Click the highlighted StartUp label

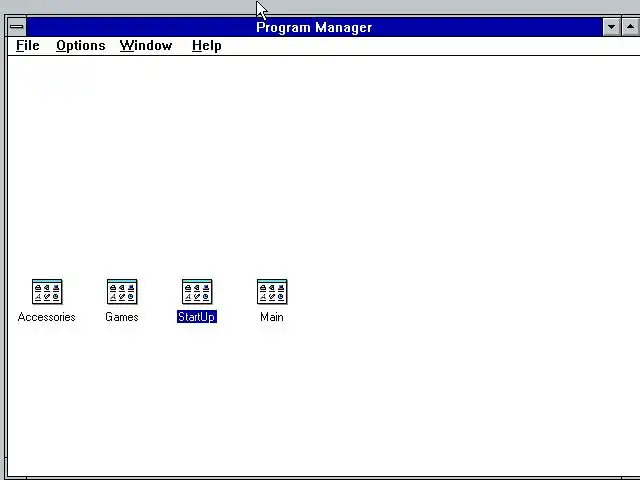coord(197,317)
